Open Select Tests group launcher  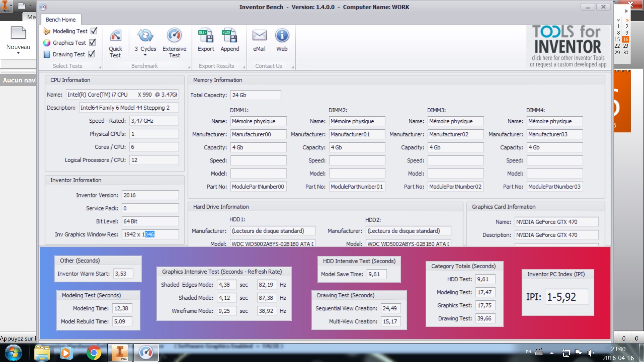click(x=100, y=67)
